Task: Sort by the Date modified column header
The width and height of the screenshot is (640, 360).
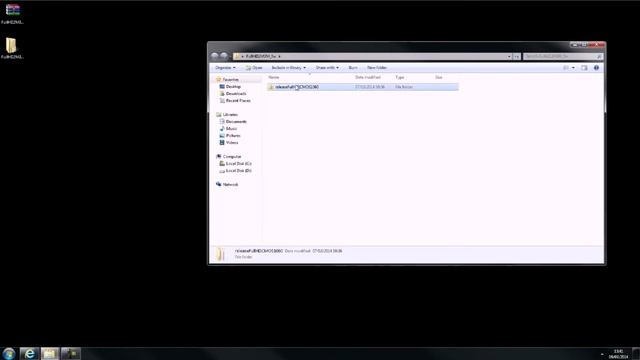Action: (368, 77)
